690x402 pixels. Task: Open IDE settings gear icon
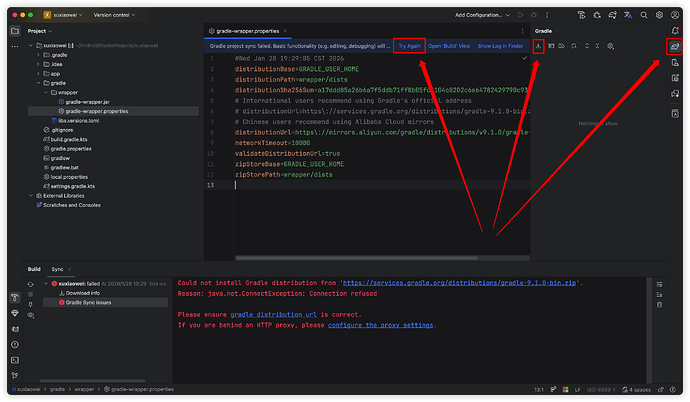click(x=660, y=15)
